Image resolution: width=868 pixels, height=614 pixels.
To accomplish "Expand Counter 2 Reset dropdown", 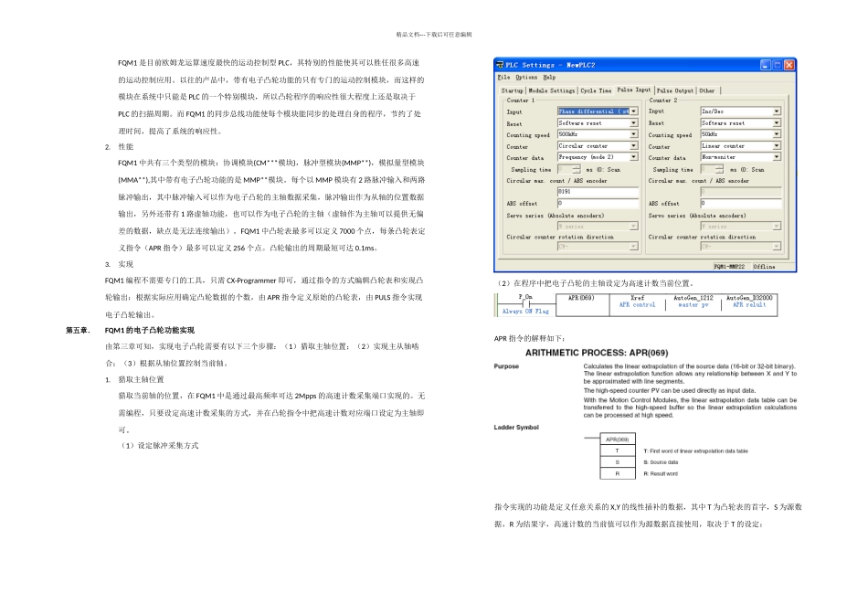I will [x=777, y=123].
